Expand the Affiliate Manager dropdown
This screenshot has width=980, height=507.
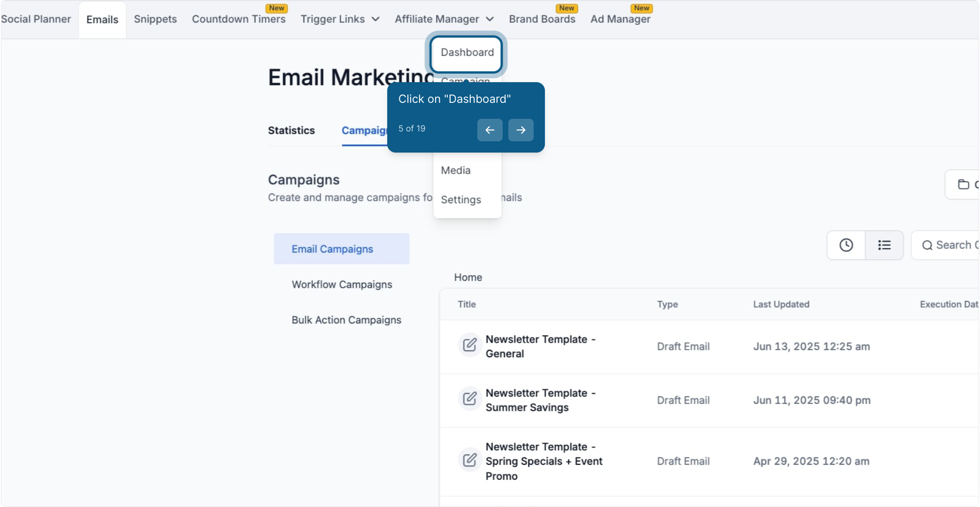444,19
